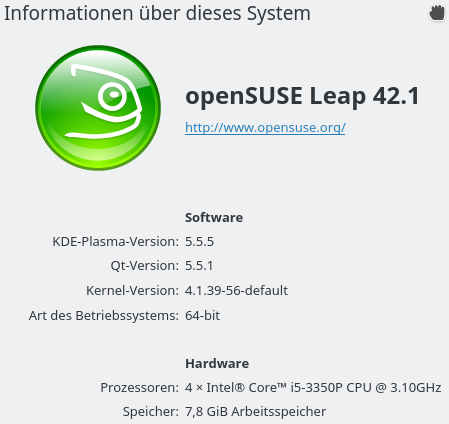Screen dimensions: 449x424
Task: Click the Hardware section heading
Action: coord(217,364)
